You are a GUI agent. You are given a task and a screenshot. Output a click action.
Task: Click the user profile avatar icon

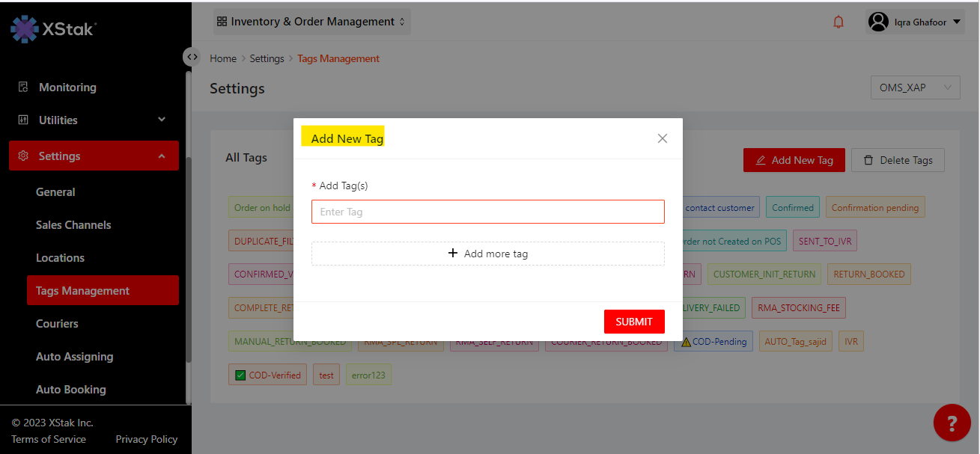click(x=878, y=22)
